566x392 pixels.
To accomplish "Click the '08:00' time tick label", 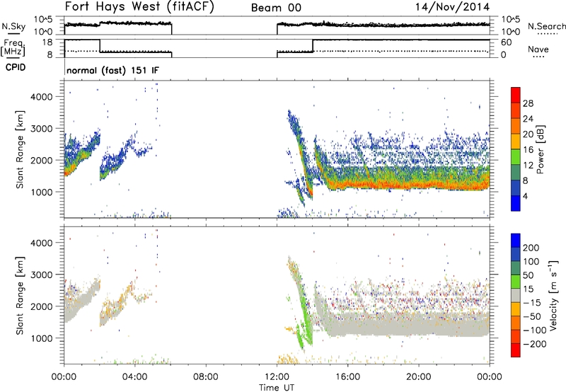I will 206,377.
